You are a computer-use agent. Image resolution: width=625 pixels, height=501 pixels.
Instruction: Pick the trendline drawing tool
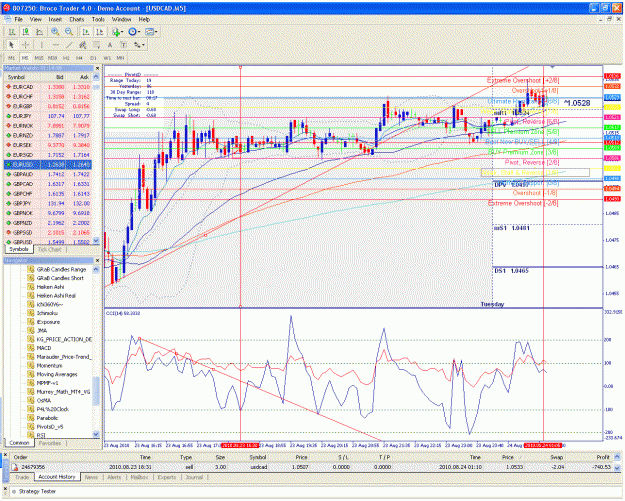[x=69, y=45]
